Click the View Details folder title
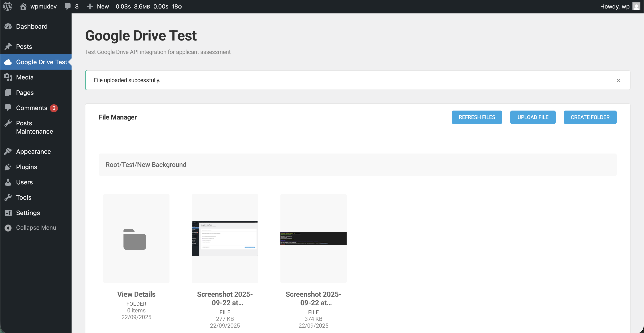Screen dimensions: 644x333 coord(136,294)
